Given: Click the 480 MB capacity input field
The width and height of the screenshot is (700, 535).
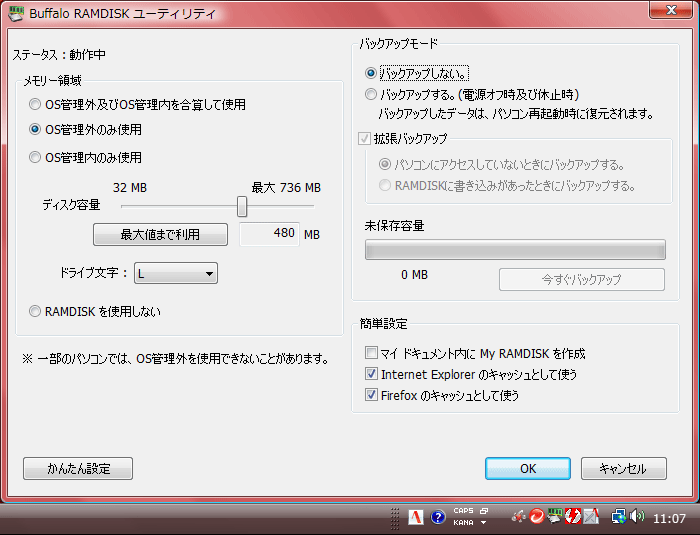Looking at the screenshot, I should pos(269,234).
